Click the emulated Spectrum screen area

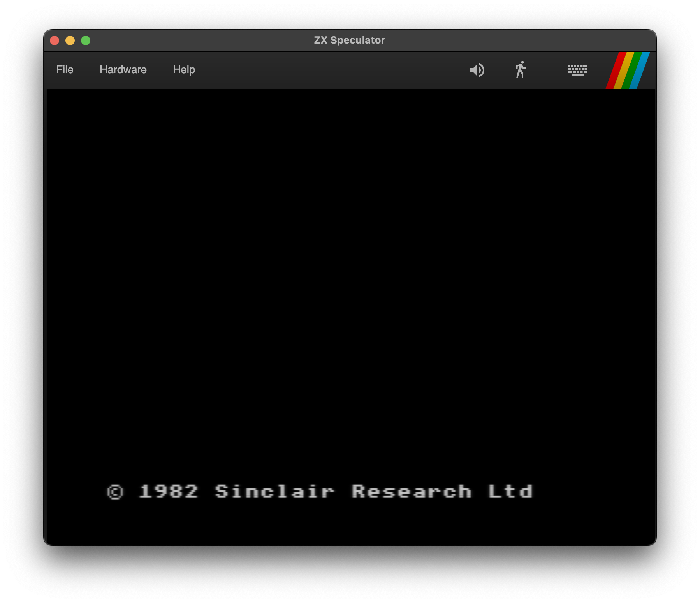(351, 316)
